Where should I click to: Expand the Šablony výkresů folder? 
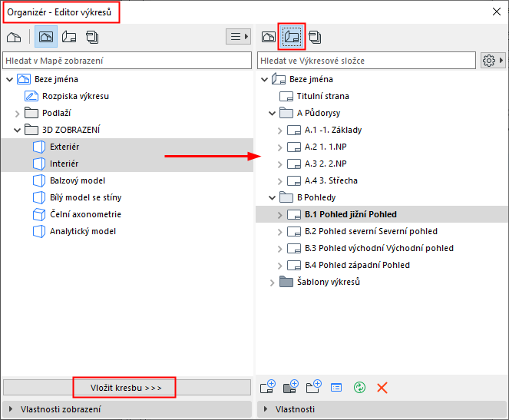[272, 283]
